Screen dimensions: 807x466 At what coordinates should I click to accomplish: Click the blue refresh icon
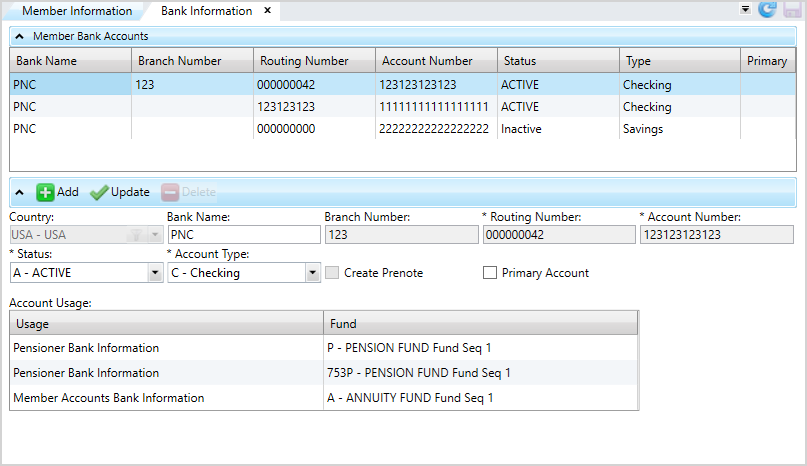(767, 10)
